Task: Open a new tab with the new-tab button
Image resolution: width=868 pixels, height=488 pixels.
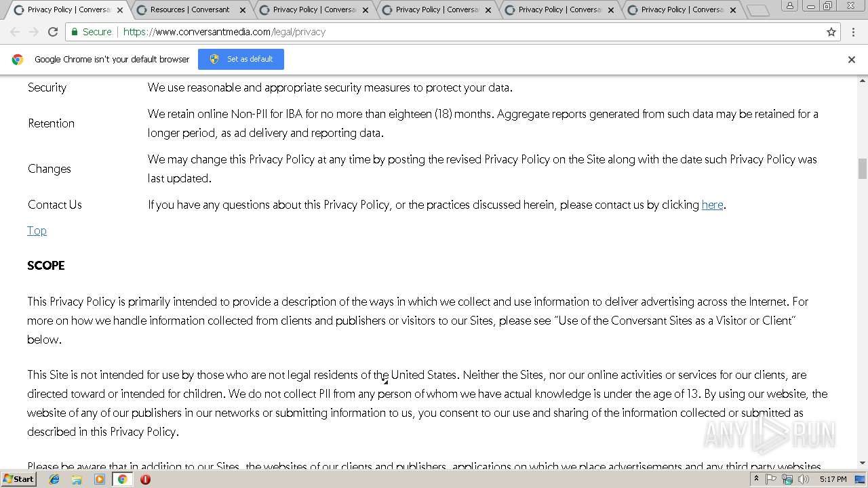Action: coord(758,10)
